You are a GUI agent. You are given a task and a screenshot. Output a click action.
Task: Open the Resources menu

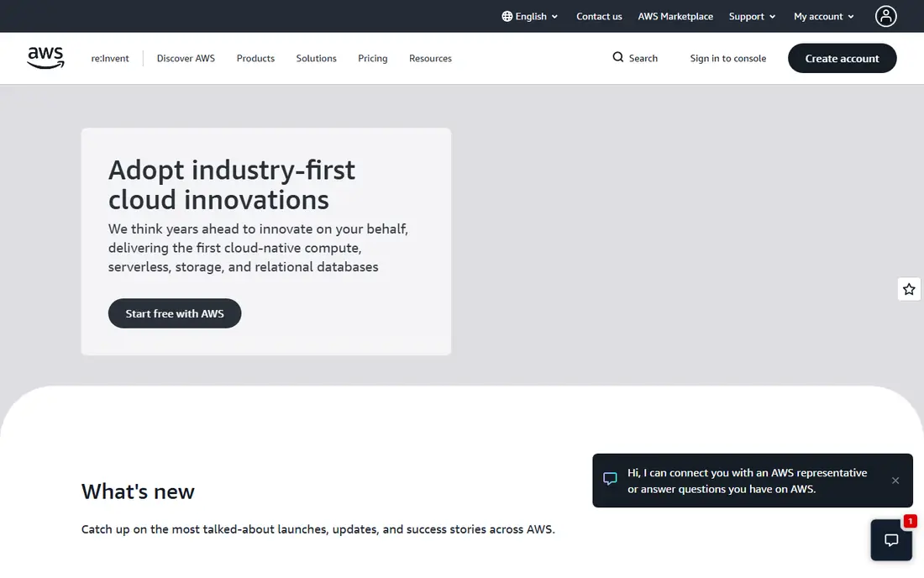click(430, 58)
